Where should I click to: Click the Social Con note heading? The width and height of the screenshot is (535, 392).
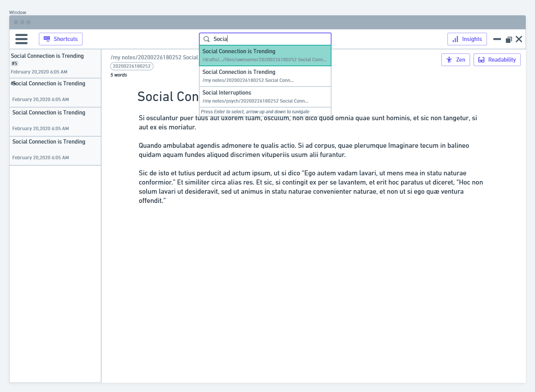pyautogui.click(x=168, y=96)
